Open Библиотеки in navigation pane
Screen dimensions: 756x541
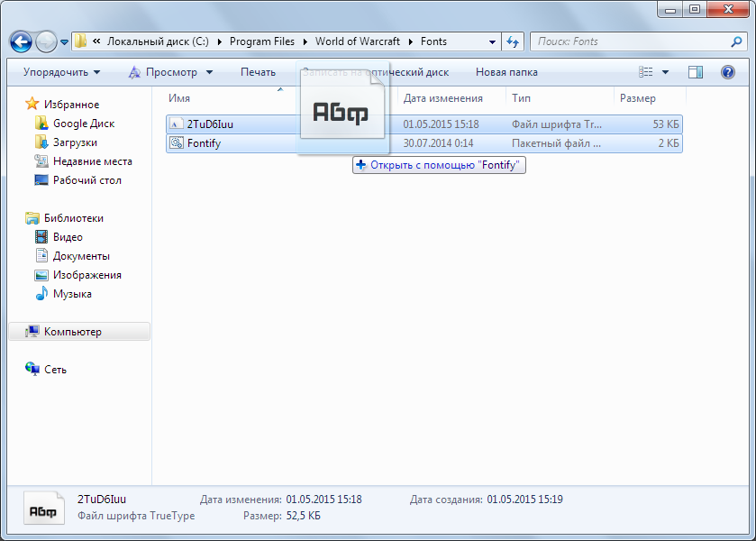pyautogui.click(x=74, y=218)
